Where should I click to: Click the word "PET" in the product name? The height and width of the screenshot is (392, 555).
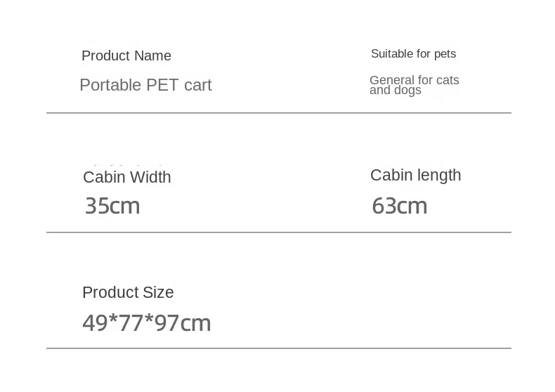coord(163,86)
